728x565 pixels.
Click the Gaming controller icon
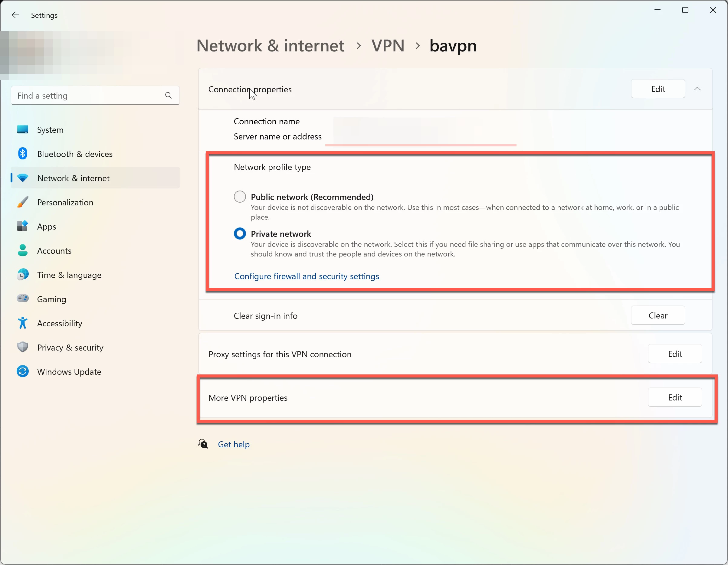(23, 299)
